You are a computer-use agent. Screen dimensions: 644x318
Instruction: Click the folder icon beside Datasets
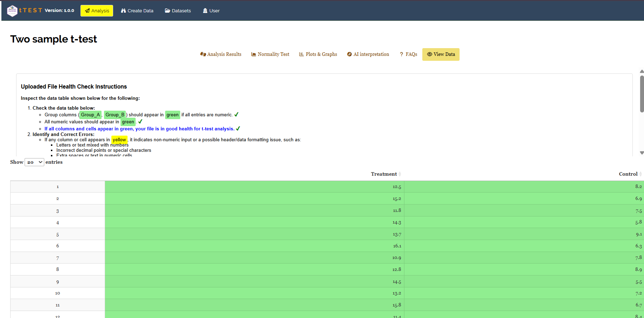click(168, 11)
